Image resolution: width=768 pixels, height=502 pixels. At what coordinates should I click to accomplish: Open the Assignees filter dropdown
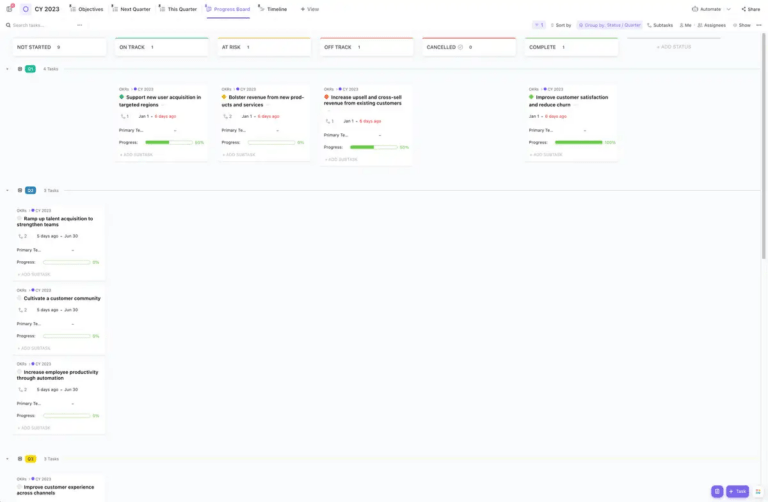point(712,25)
